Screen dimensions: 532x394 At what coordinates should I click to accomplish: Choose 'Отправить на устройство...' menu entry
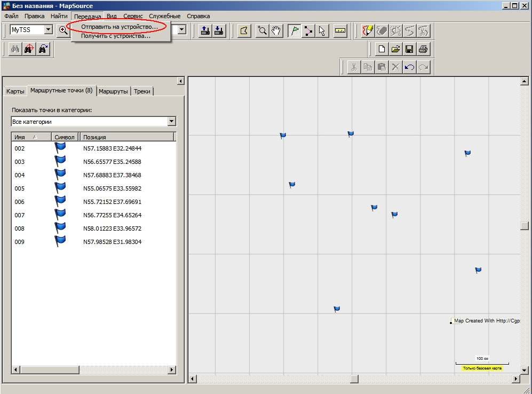120,27
